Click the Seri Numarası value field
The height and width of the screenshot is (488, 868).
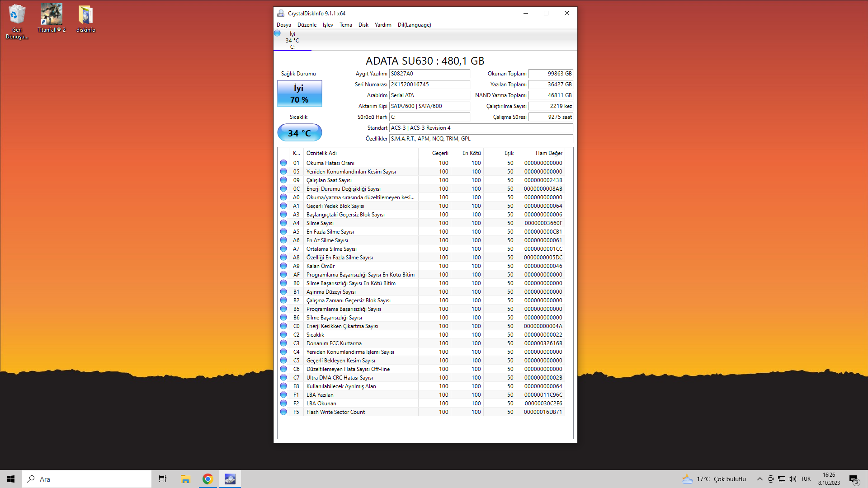[429, 84]
